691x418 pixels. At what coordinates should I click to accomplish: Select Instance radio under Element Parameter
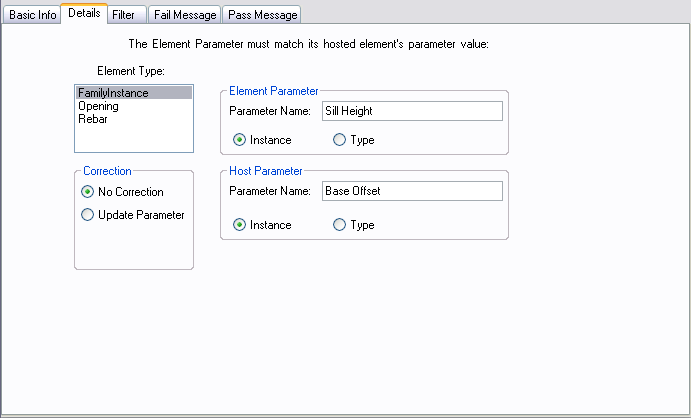coord(240,140)
